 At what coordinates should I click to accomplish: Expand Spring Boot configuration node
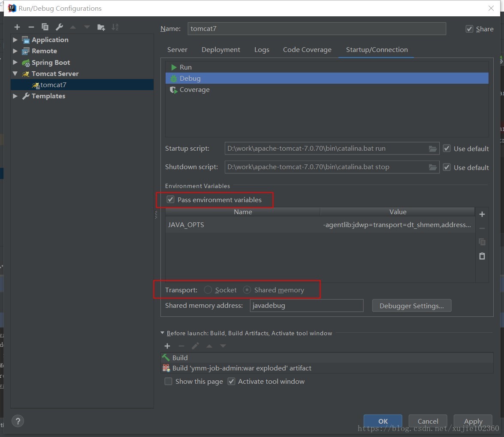click(15, 62)
